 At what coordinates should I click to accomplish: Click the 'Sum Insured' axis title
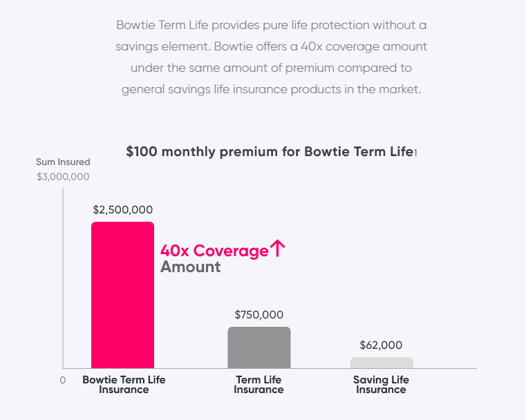[x=63, y=162]
